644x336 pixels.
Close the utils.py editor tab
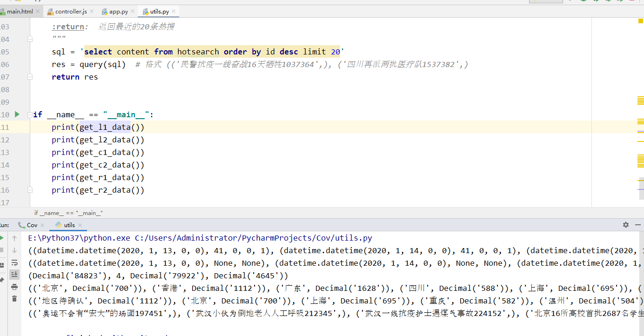pos(174,11)
